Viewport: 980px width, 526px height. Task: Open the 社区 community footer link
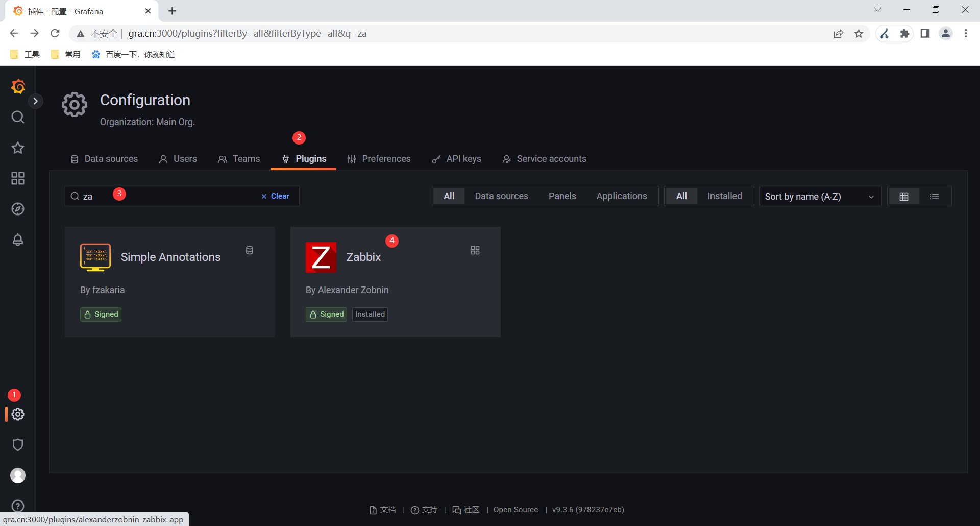pos(466,510)
